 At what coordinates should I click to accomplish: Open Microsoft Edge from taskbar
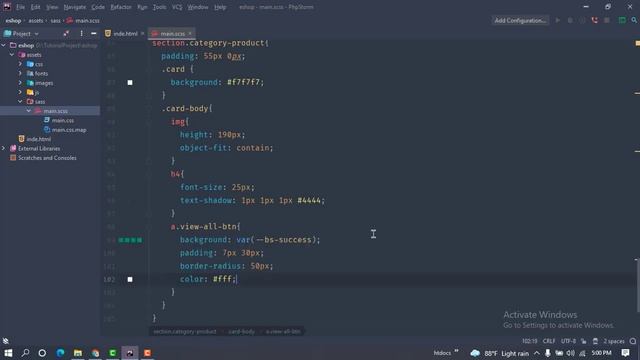tap(60, 353)
